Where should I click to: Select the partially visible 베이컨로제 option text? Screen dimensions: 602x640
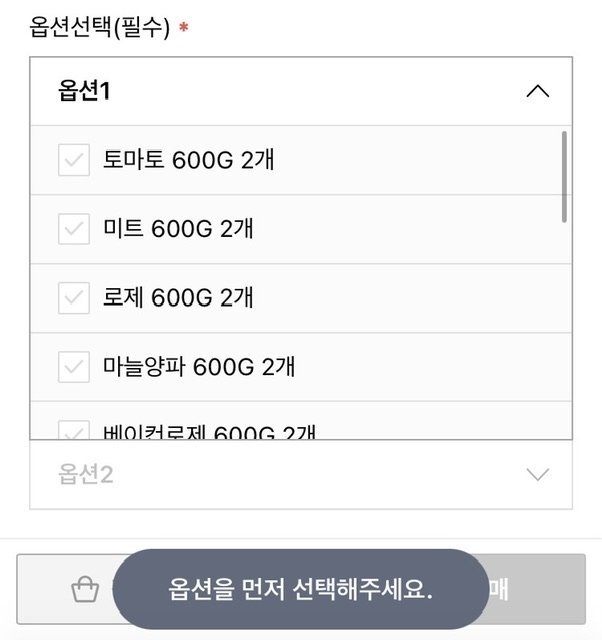pyautogui.click(x=209, y=432)
